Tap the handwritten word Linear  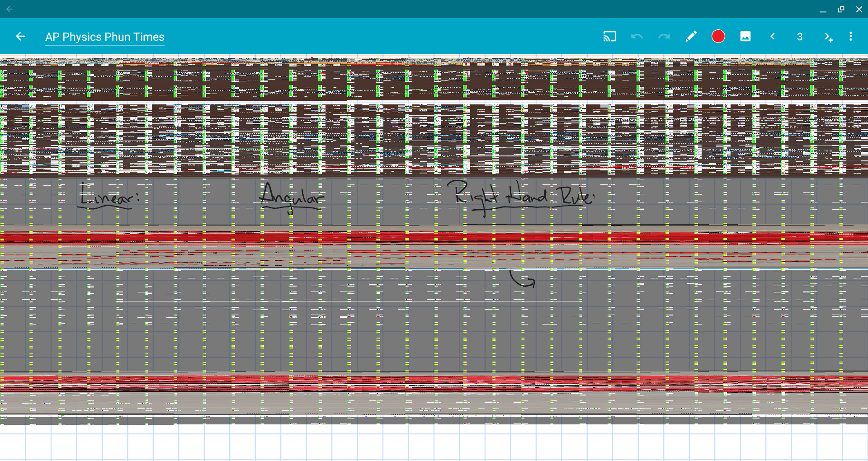(x=109, y=197)
